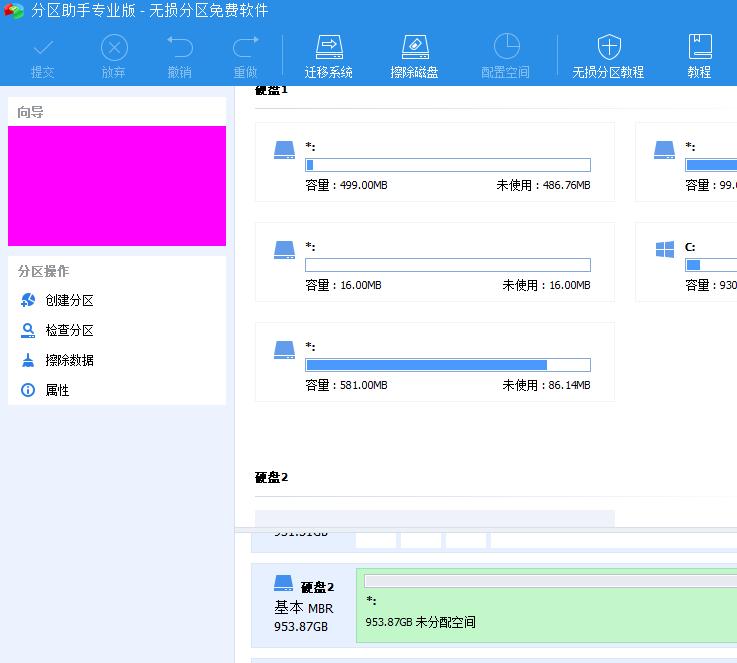Click the drive icon of 581.00MB partition
This screenshot has width=737, height=663.
[284, 350]
